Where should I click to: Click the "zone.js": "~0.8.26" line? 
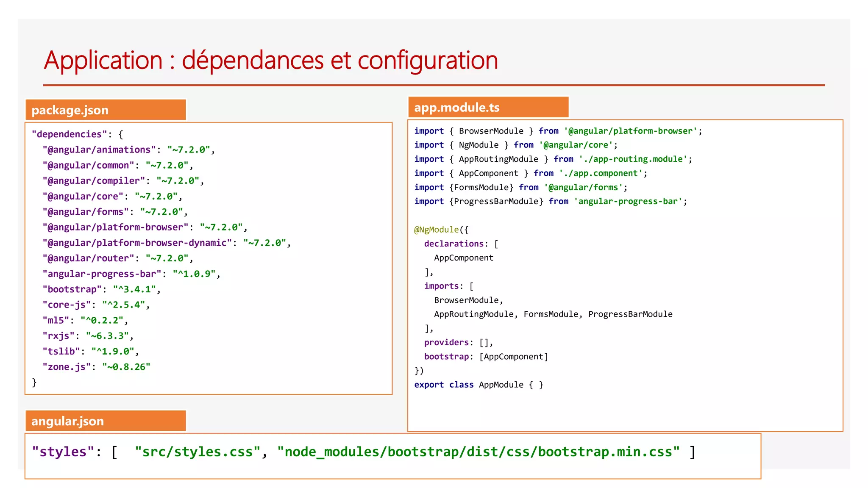(x=96, y=367)
